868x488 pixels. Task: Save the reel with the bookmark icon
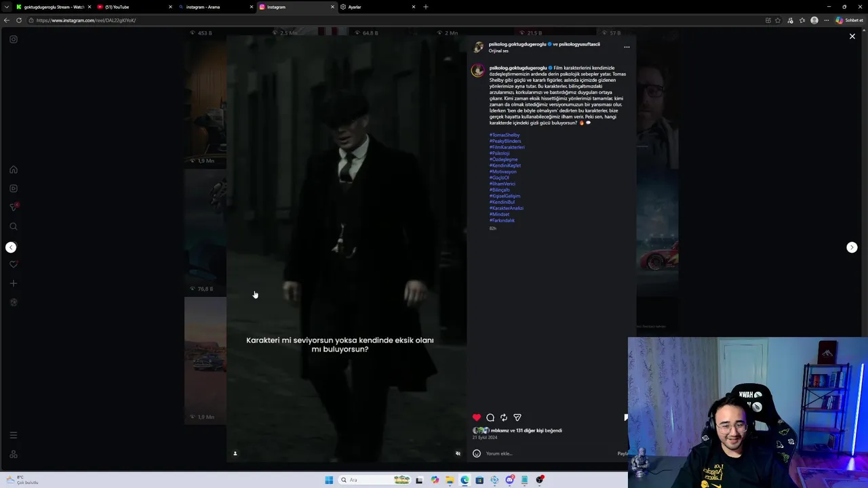click(625, 418)
